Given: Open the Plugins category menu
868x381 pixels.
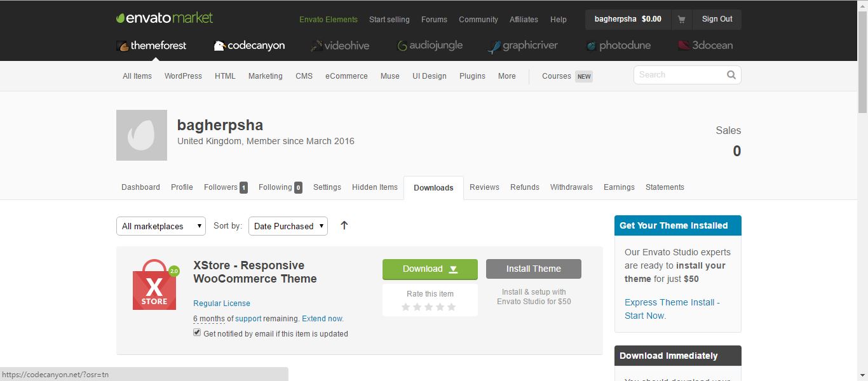Looking at the screenshot, I should tap(472, 76).
